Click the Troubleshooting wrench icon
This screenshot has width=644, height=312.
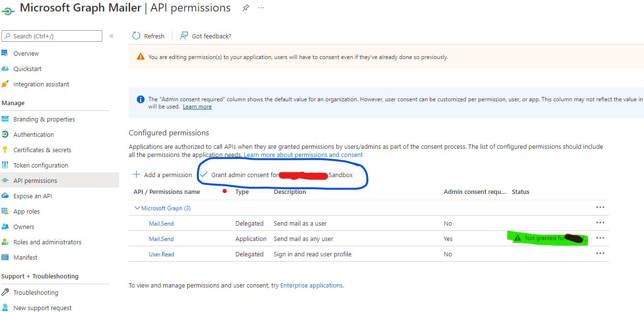point(5,292)
